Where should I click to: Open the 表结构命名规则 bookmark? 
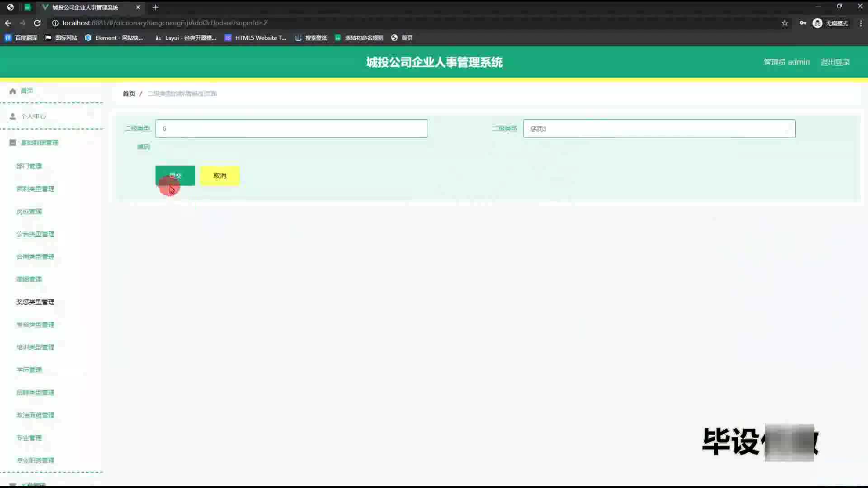[359, 38]
